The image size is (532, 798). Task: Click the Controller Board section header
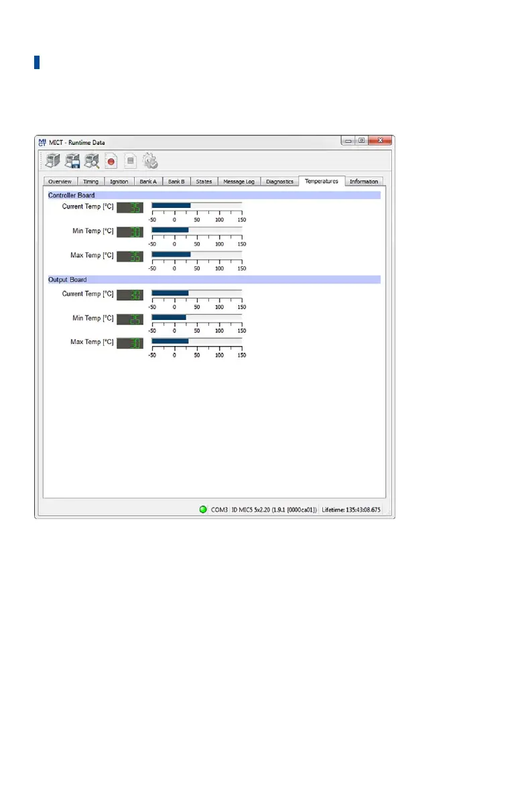tap(214, 195)
